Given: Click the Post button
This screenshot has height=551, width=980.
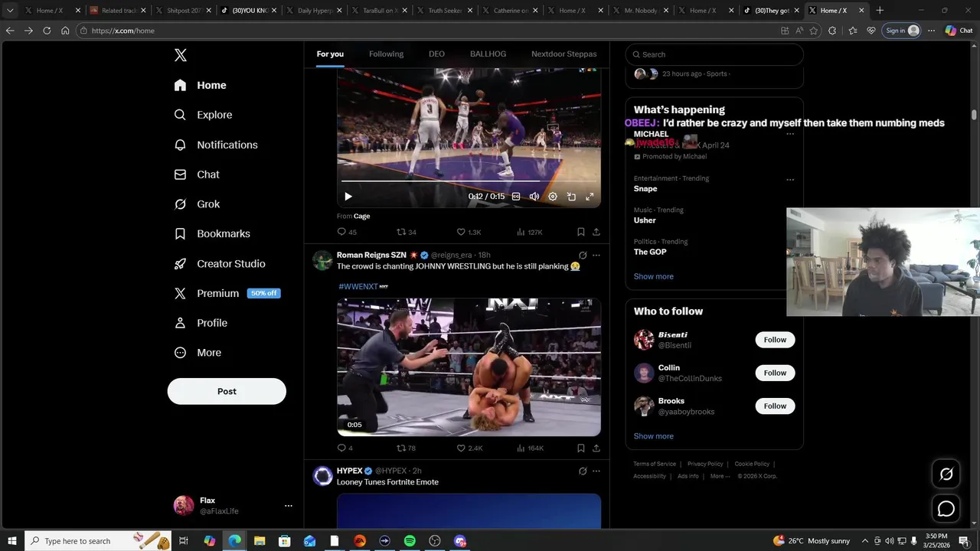Looking at the screenshot, I should click(227, 391).
